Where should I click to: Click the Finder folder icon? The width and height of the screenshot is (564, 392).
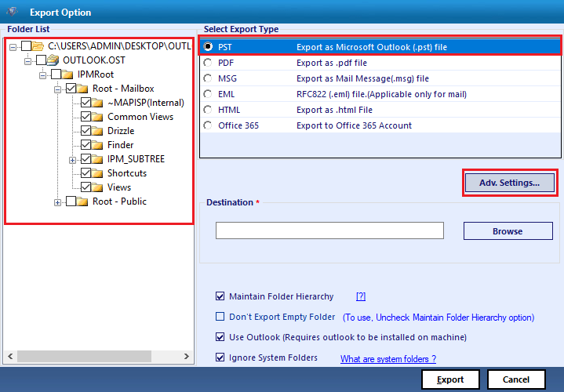pyautogui.click(x=97, y=145)
